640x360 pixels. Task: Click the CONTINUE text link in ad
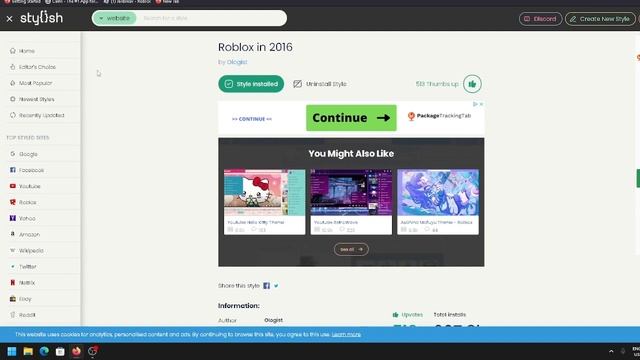[x=252, y=119]
